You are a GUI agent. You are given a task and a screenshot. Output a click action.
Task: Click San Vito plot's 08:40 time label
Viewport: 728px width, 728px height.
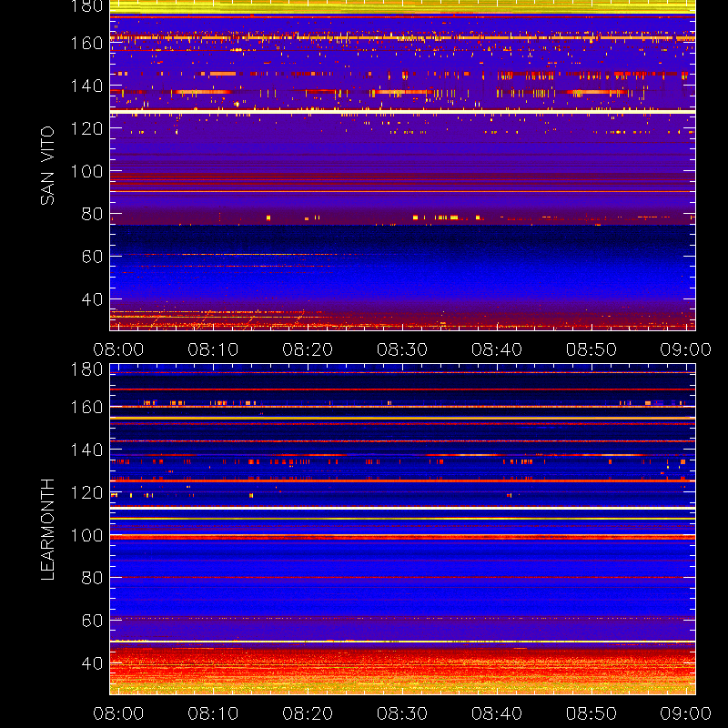pos(497,349)
